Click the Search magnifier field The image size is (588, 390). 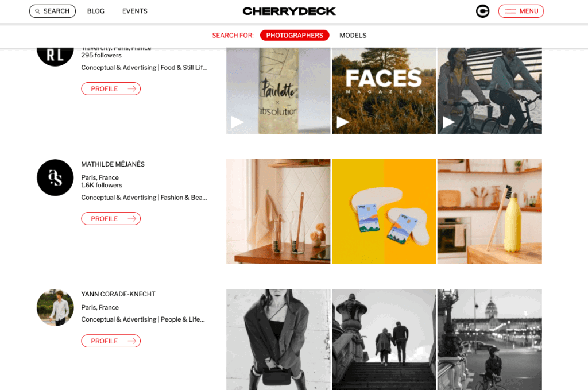pos(52,11)
